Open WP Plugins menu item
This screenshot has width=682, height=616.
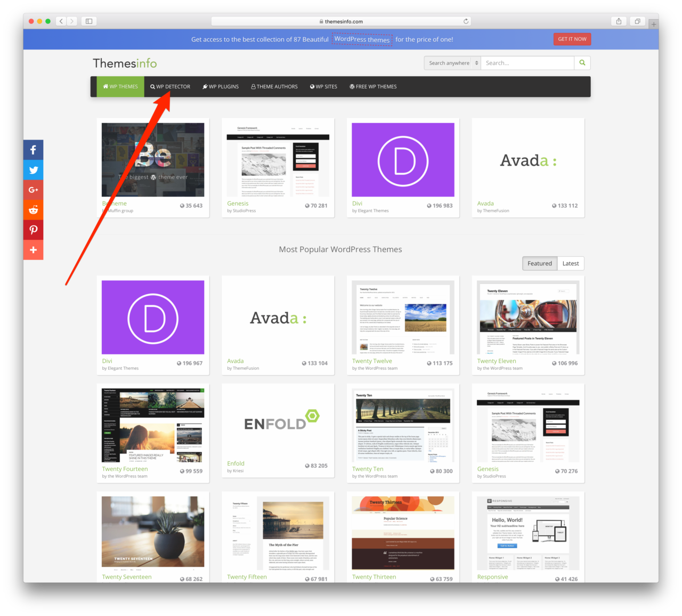coord(221,86)
